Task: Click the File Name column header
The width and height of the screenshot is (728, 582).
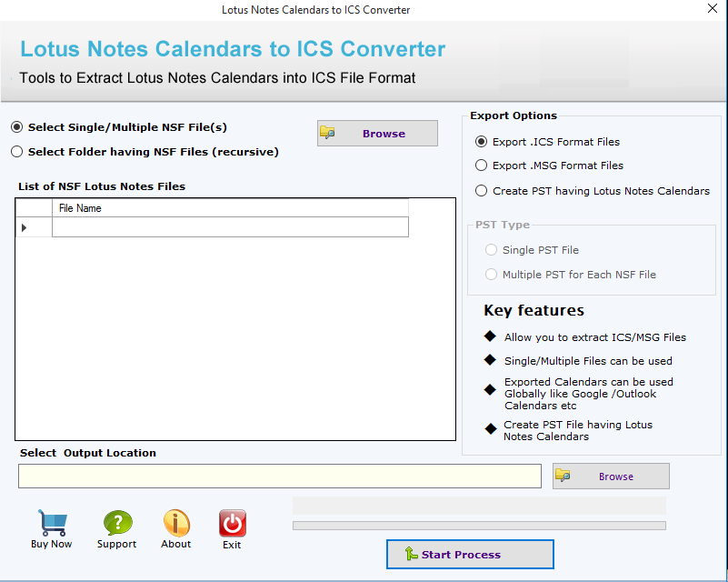Action: 230,208
